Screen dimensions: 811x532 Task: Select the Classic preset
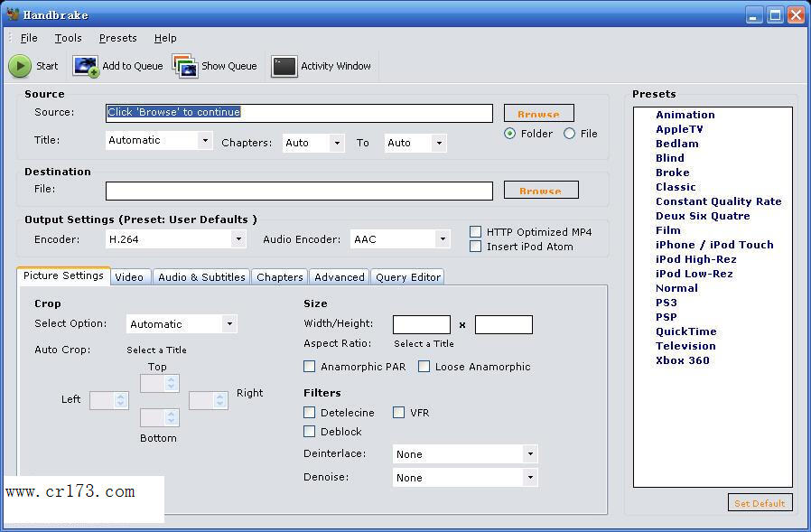pyautogui.click(x=676, y=187)
